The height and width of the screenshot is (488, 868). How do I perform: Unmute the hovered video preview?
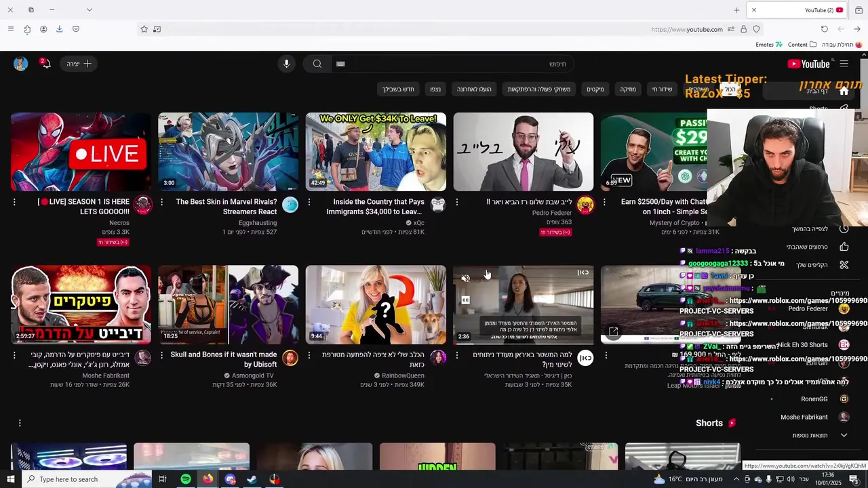[x=465, y=279]
